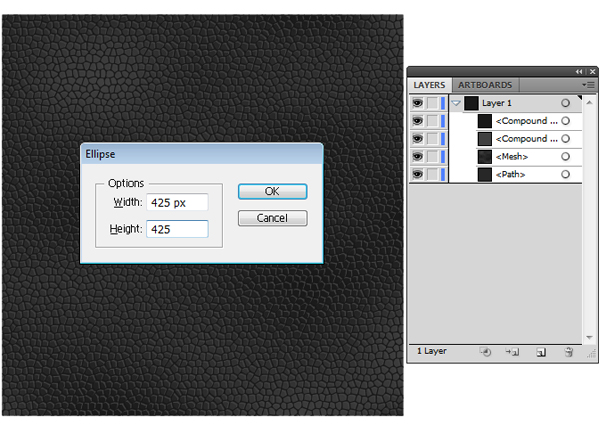Toggle the lock box for <Mesh>

point(432,156)
